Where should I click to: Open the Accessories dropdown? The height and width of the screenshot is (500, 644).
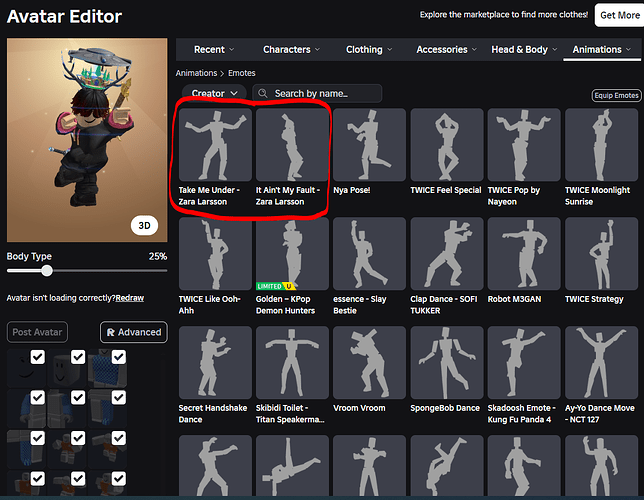point(446,50)
